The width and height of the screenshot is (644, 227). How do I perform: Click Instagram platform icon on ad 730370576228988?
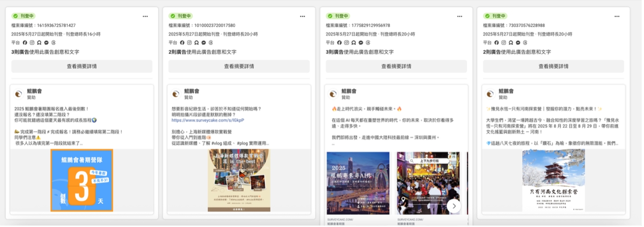click(504, 43)
